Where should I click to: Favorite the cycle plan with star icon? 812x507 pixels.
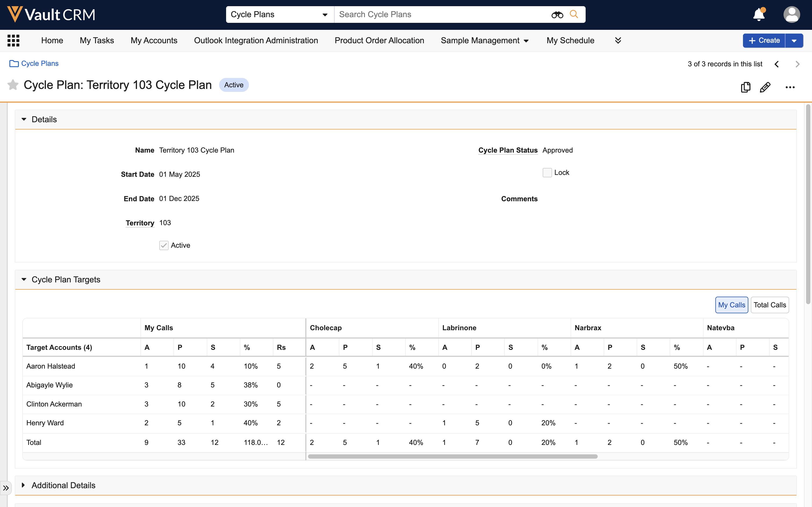13,85
